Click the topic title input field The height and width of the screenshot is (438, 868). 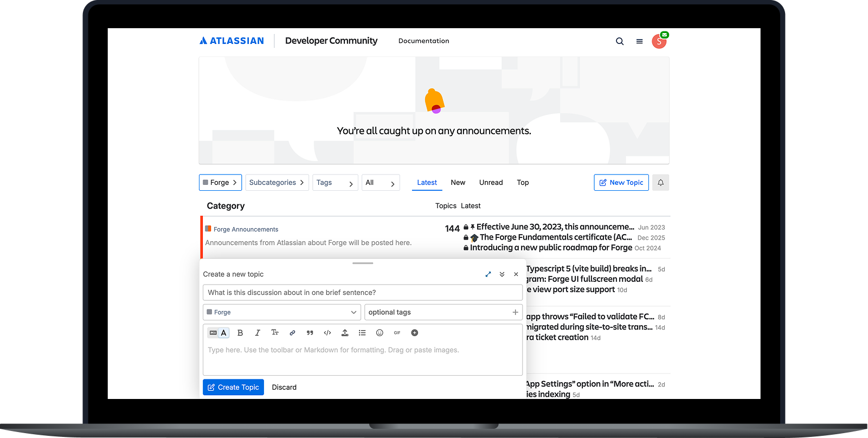(363, 293)
